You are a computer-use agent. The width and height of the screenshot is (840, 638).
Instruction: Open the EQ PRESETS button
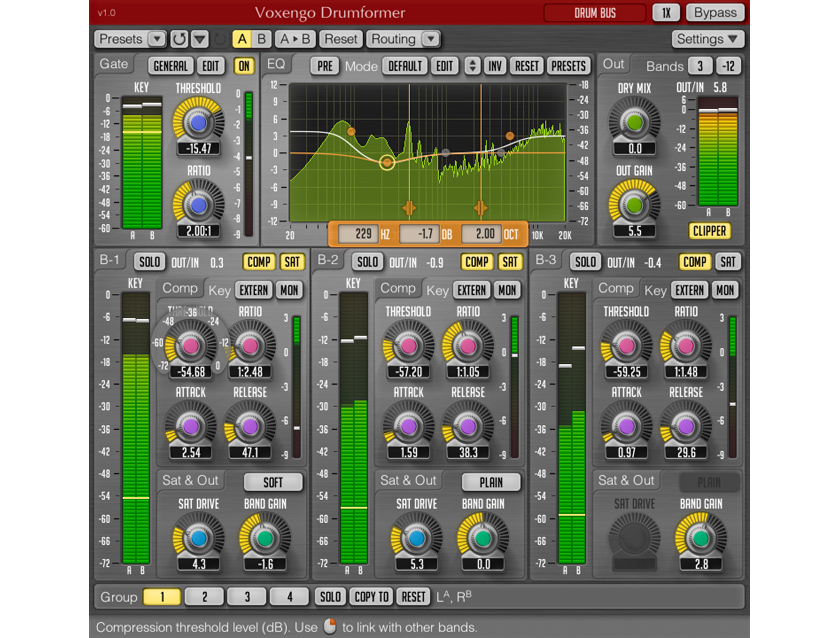[568, 66]
